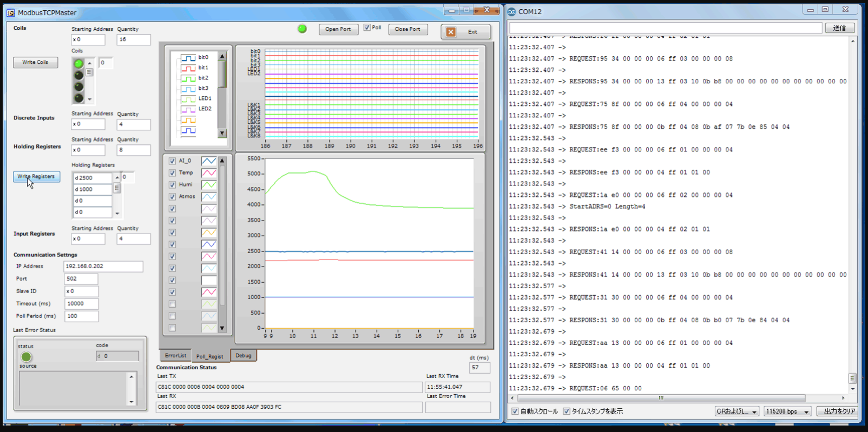Click the serial monitor horizontal scrollbar
Screen dimensions: 868x432
pyautogui.click(x=660, y=398)
